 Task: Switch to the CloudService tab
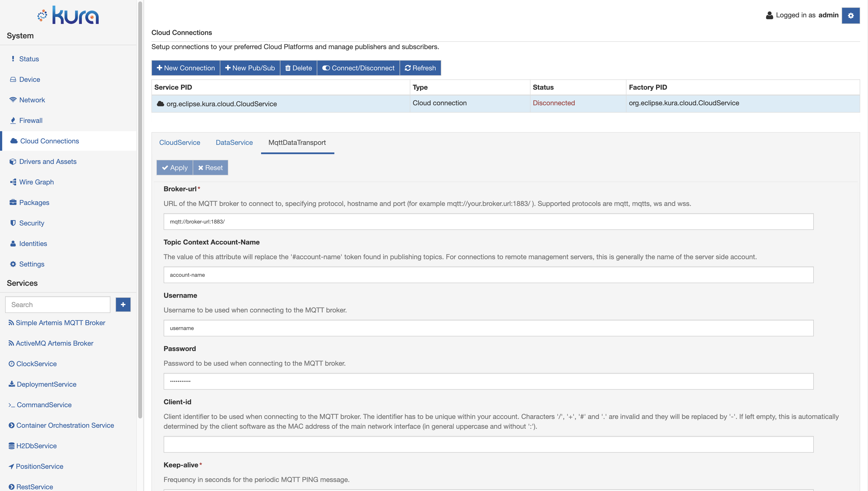click(x=180, y=142)
